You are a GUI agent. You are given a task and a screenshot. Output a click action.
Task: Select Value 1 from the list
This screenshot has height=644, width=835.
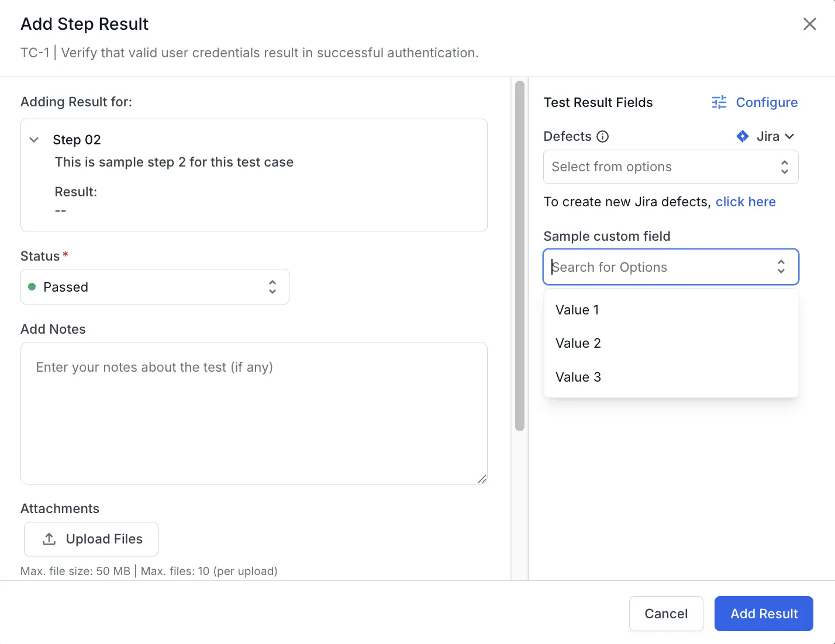[577, 310]
